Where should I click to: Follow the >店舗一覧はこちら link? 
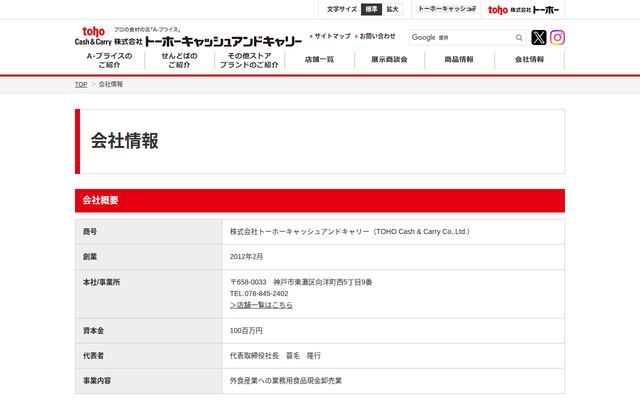pos(261,305)
